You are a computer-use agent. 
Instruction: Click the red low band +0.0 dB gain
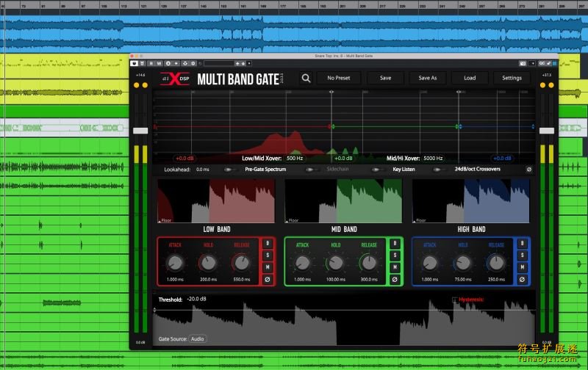coord(184,159)
